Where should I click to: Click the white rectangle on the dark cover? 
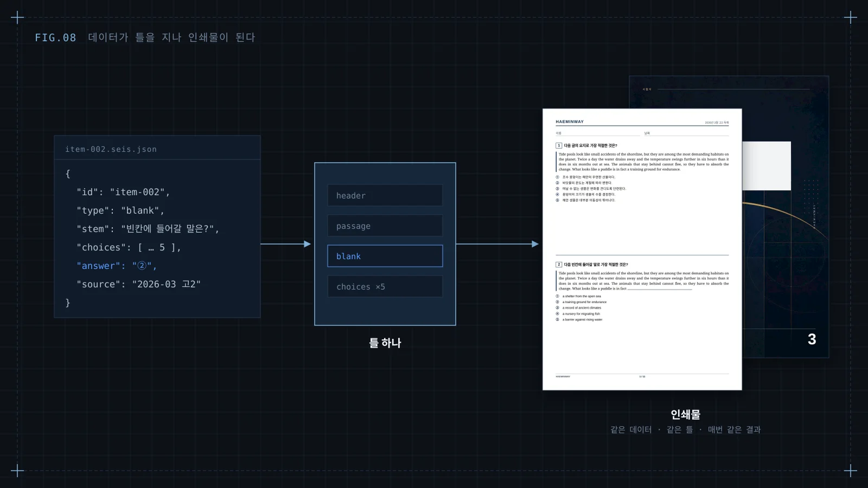(x=767, y=166)
